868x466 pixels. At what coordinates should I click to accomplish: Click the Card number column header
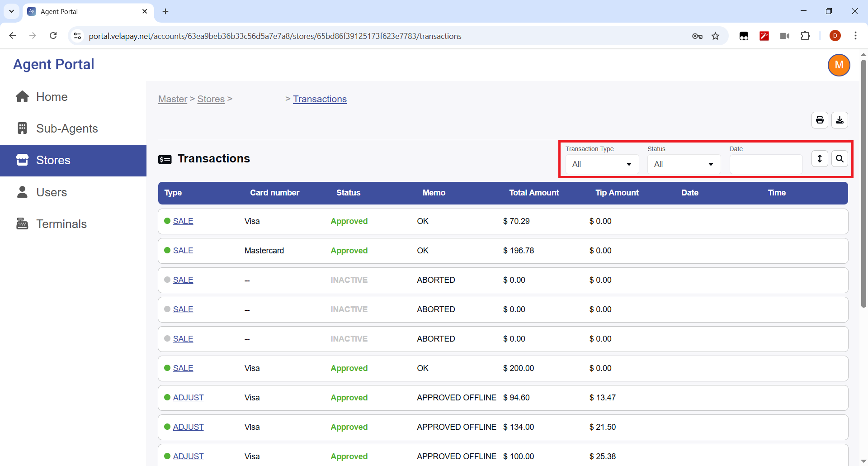275,193
